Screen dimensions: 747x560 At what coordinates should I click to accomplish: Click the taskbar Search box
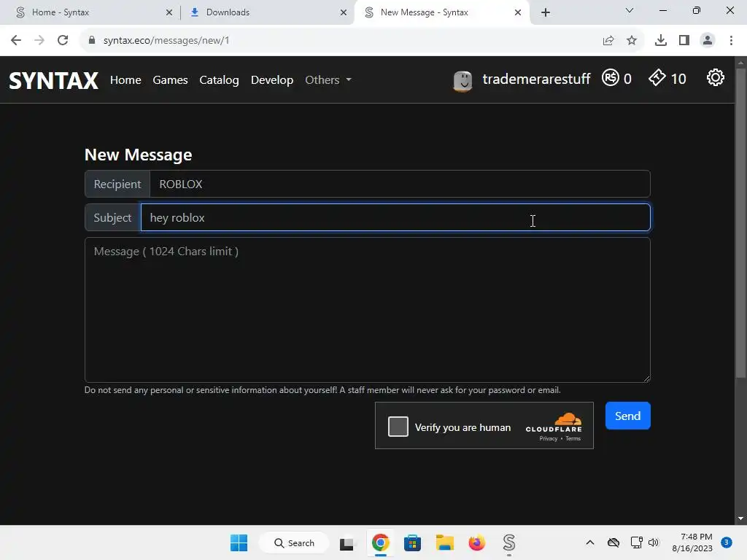[294, 542]
